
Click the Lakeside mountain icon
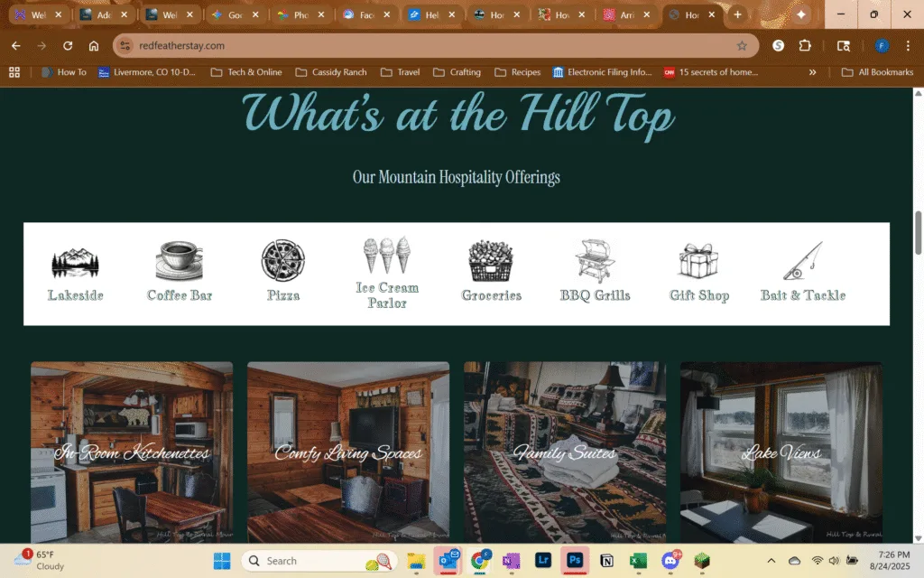point(75,261)
